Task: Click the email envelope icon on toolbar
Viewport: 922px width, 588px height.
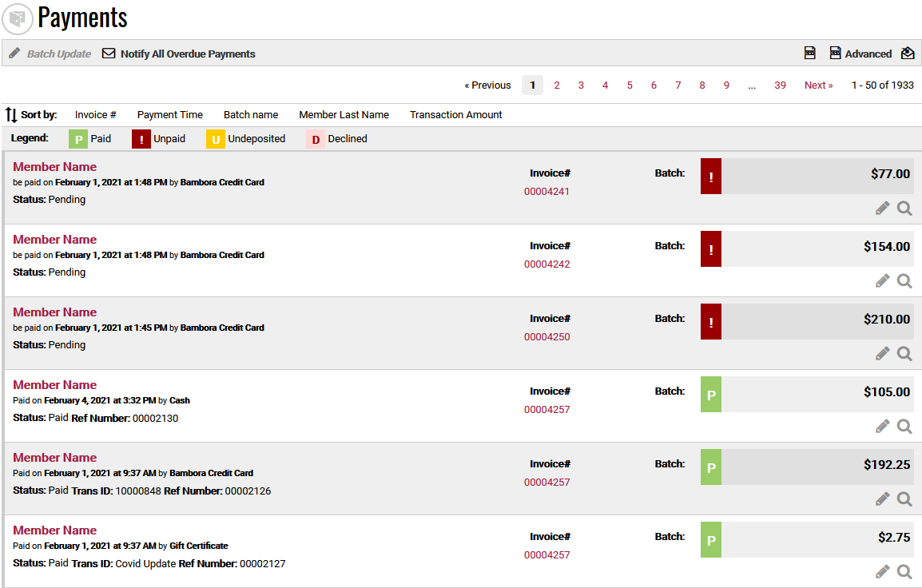Action: pyautogui.click(x=908, y=53)
